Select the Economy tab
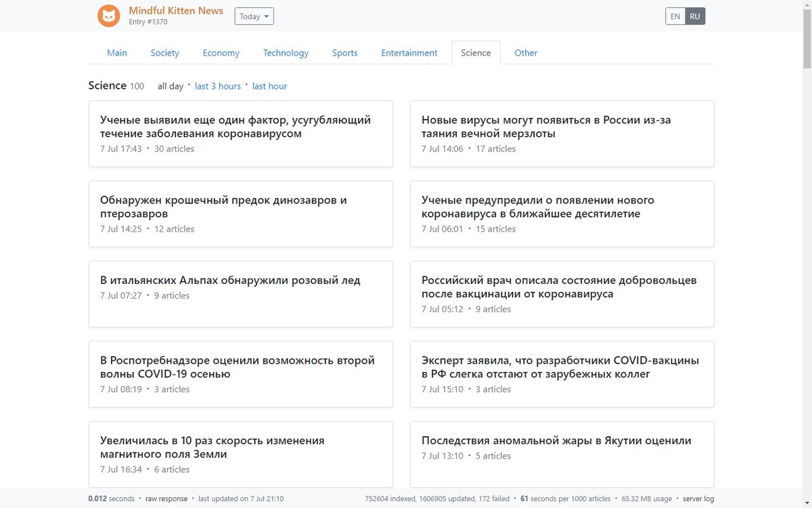812x508 pixels. point(221,53)
